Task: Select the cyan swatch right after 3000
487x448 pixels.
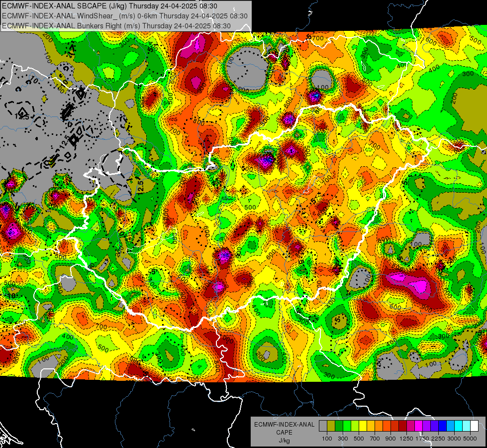Action: [459, 426]
